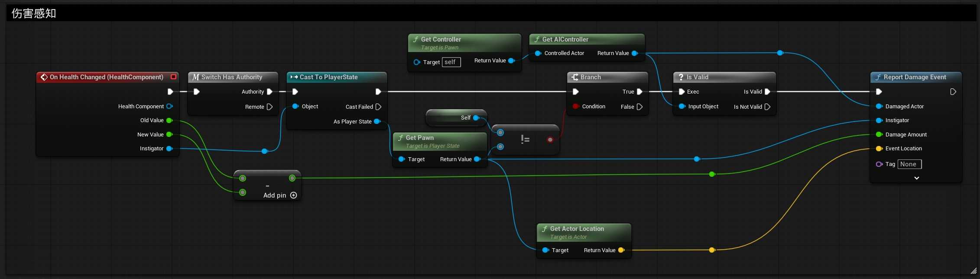This screenshot has width=980, height=279.
Task: Click the Branch False execution pin
Action: tap(639, 107)
